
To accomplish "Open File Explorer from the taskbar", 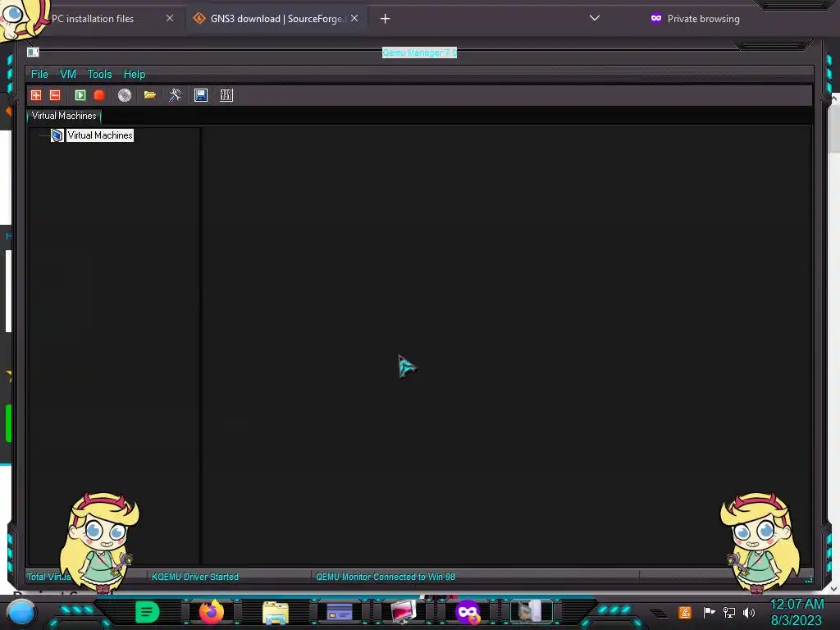I will click(276, 613).
